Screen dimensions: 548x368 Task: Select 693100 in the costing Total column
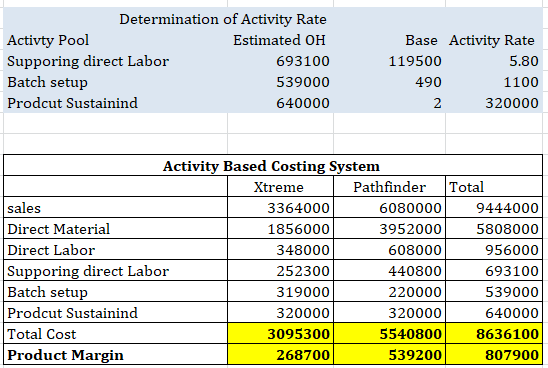coord(512,271)
